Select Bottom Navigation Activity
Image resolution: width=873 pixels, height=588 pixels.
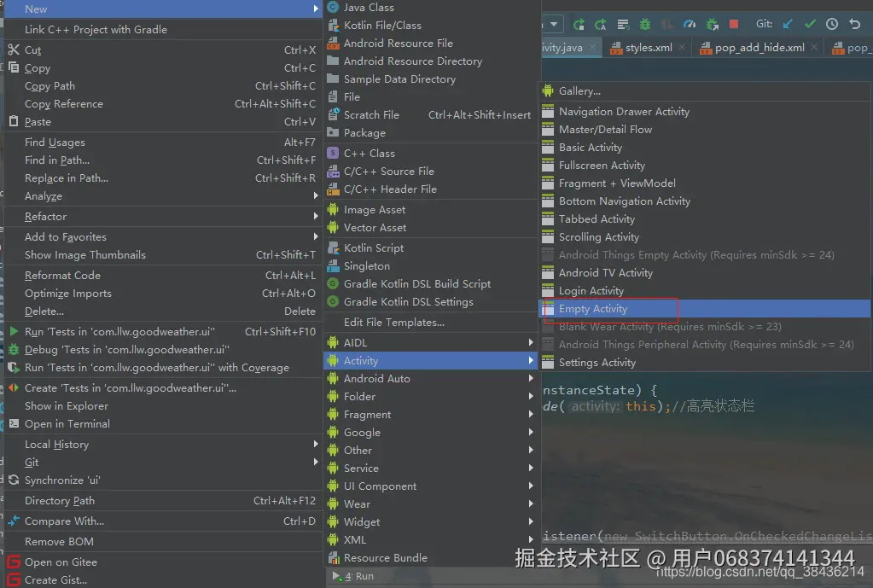[705, 201]
